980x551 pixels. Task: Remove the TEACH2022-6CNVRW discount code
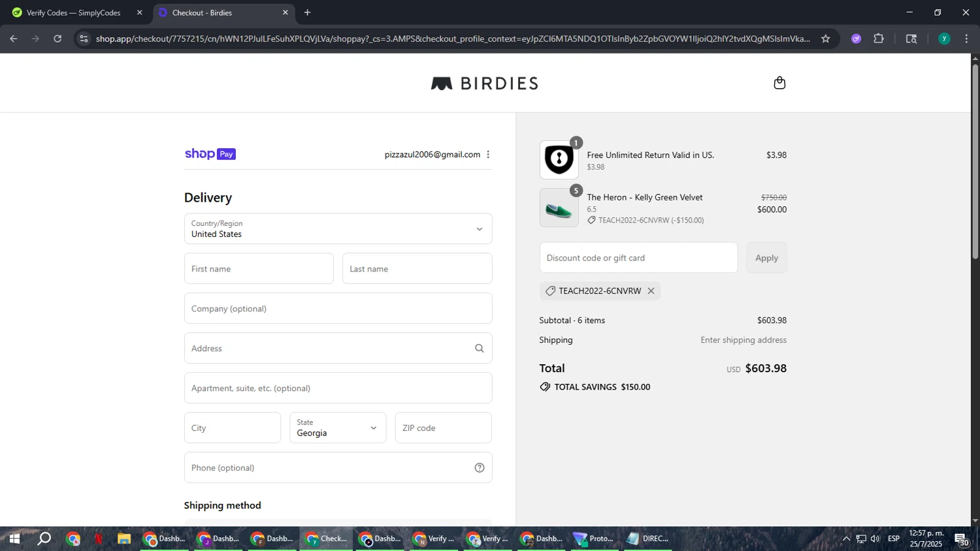click(x=651, y=291)
